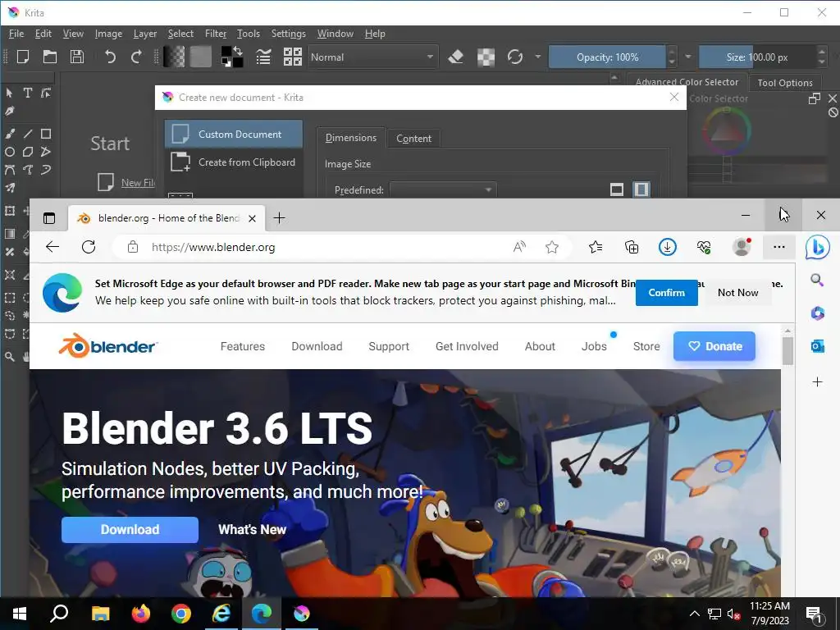Select the Polyline tool in Krita
Image resolution: width=840 pixels, height=630 pixels.
pos(46,152)
